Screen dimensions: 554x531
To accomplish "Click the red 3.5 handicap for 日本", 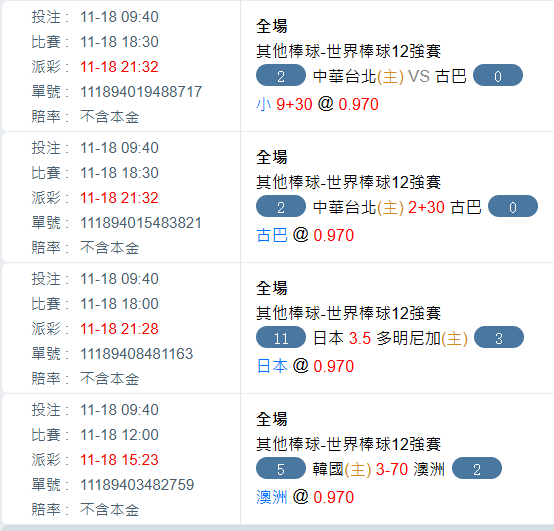I will click(x=360, y=338).
